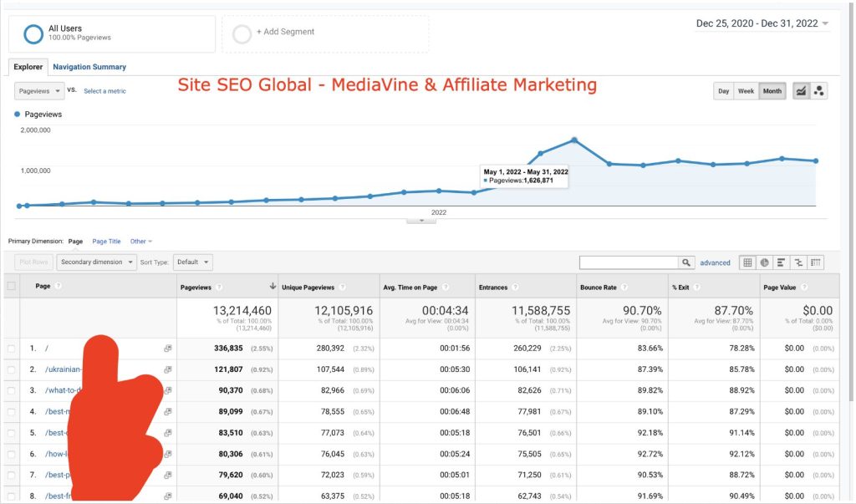Select the Week granularity button
The height and width of the screenshot is (504, 856).
pos(746,91)
